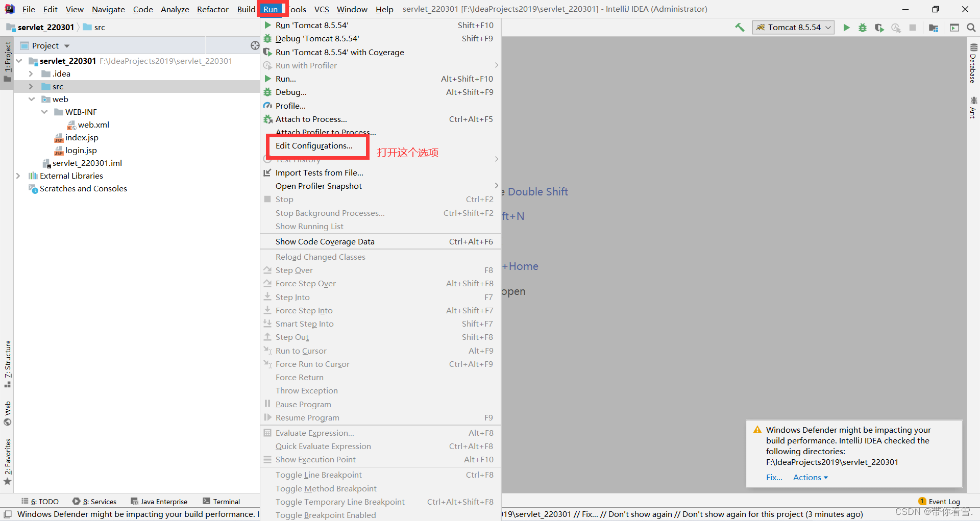Click the tool windows toggle icon in status bar
The image size is (980, 521).
8,514
